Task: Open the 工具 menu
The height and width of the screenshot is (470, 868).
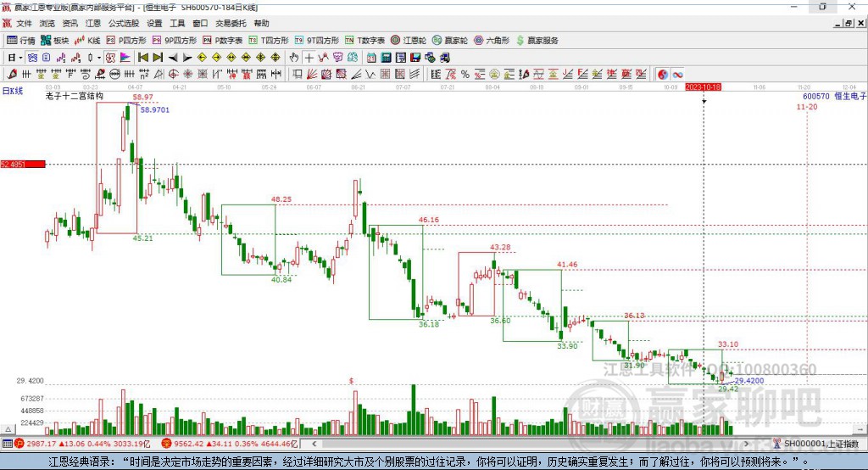Action: tap(177, 23)
